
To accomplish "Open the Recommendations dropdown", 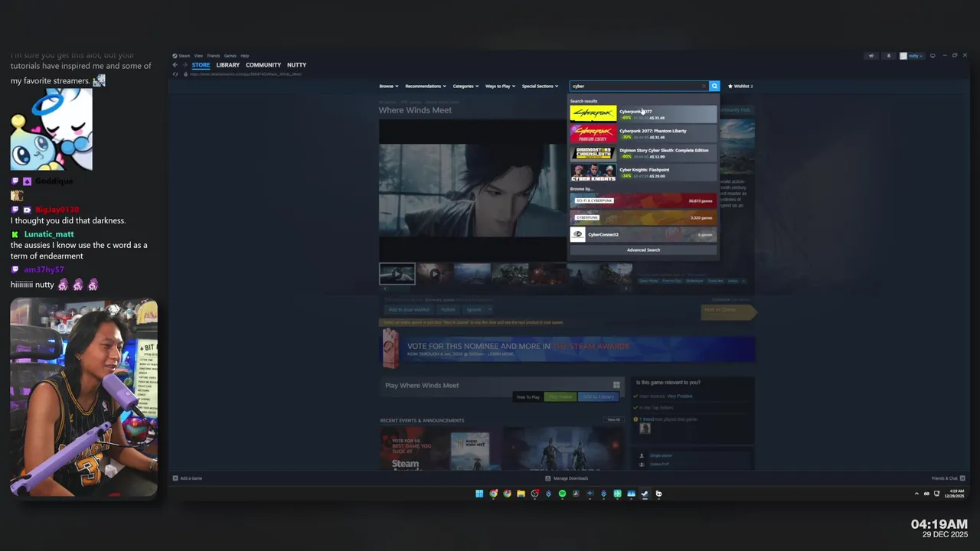I will point(425,86).
